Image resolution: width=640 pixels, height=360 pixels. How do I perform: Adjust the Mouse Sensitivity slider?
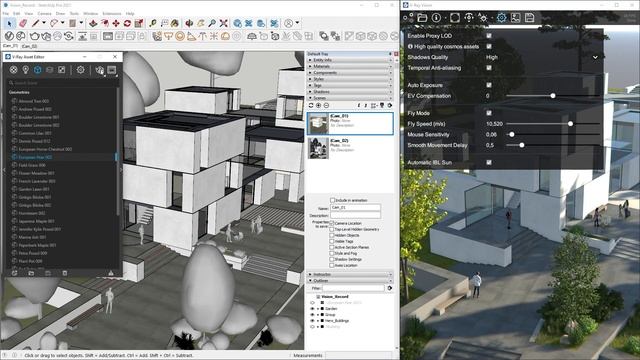[x=553, y=134]
